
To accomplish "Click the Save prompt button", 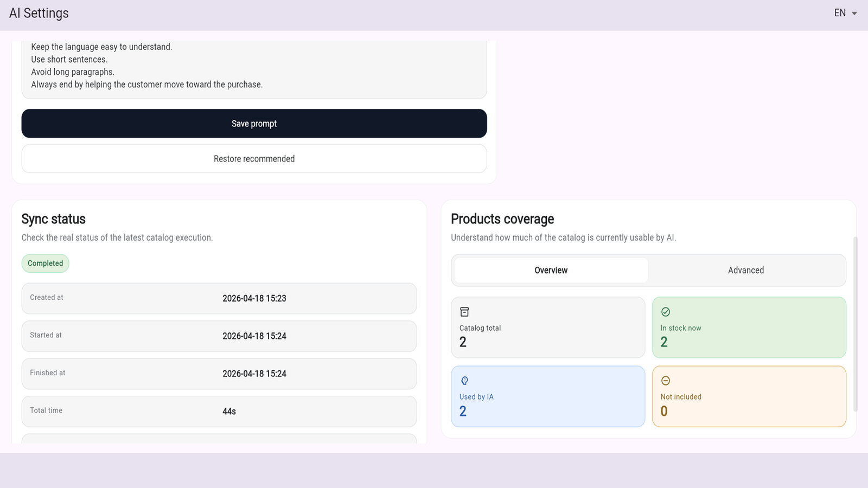I will coord(254,124).
